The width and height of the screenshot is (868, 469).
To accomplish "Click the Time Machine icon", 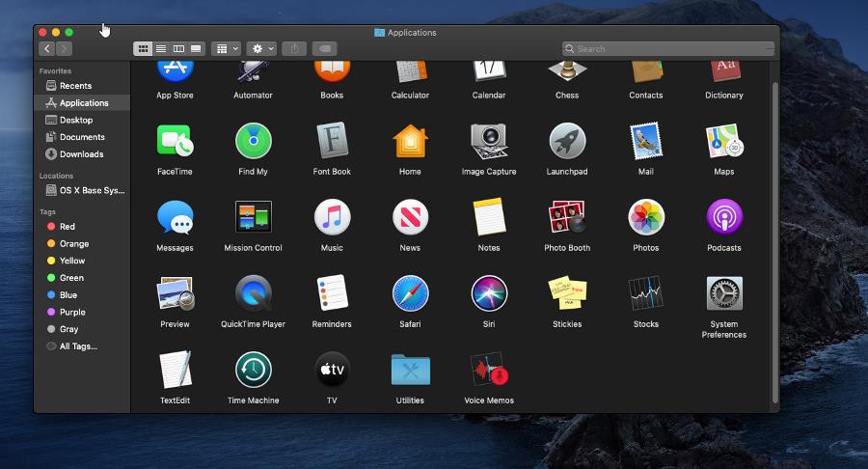I will [x=254, y=370].
